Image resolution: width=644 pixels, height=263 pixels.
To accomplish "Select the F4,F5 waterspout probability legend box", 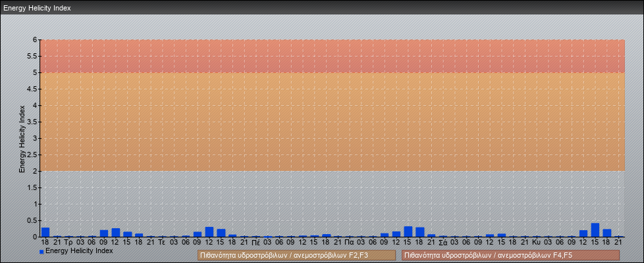I will [510, 255].
